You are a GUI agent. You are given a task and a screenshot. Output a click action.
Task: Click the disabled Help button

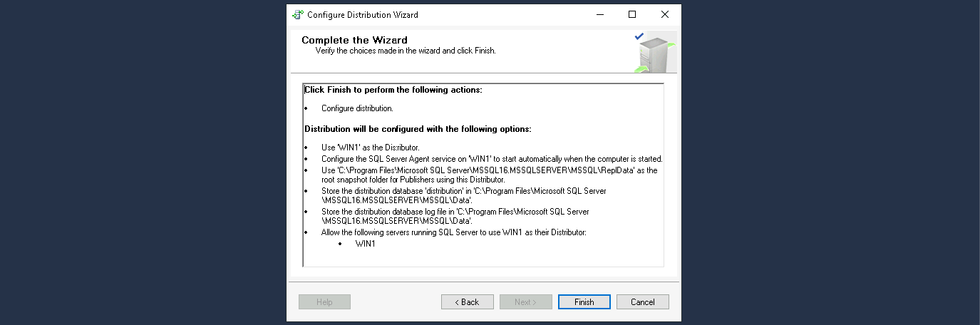coord(324,302)
